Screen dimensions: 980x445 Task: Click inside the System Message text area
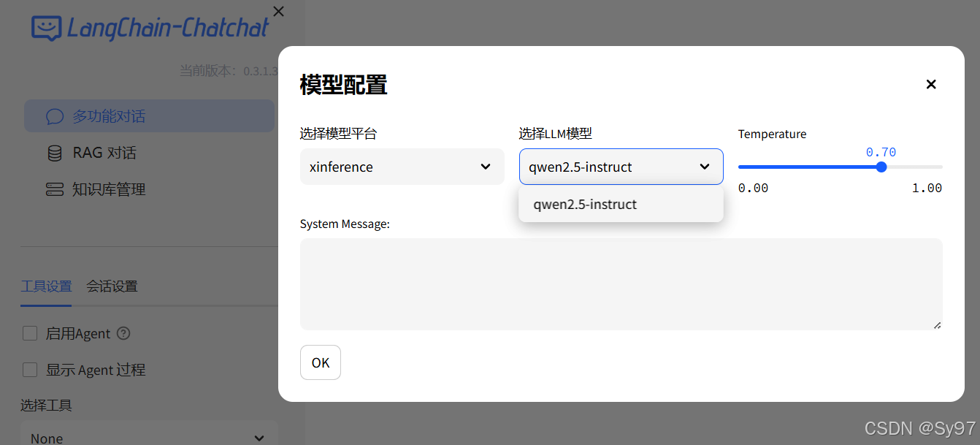(621, 284)
